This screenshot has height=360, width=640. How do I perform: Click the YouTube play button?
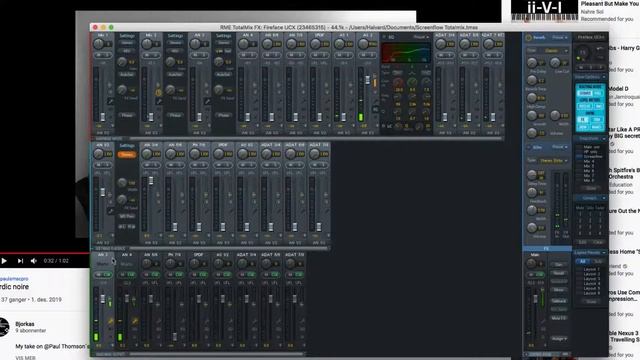4,261
